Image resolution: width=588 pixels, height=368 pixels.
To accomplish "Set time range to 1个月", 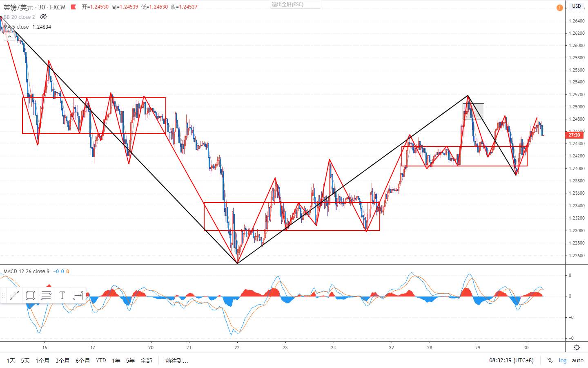I will pyautogui.click(x=42, y=360).
